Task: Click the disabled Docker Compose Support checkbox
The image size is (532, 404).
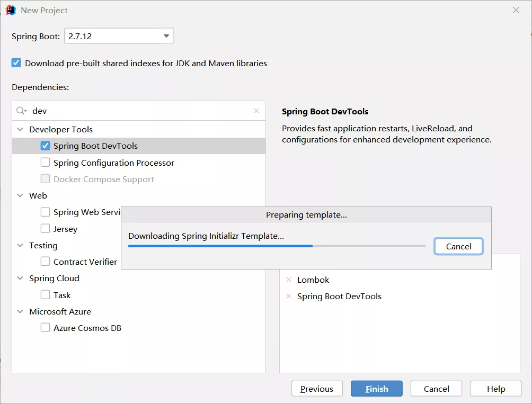Action: click(x=45, y=178)
